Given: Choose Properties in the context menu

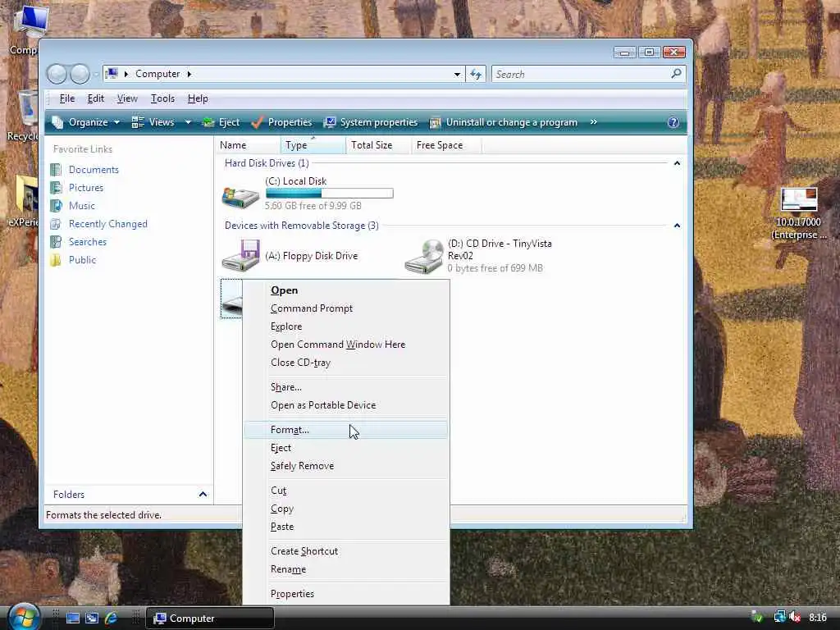Looking at the screenshot, I should point(346,594).
